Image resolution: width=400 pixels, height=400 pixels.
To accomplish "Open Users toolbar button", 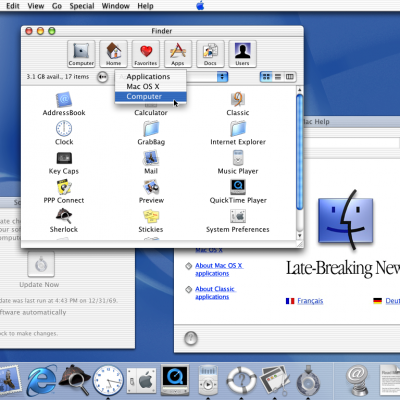I will click(x=242, y=54).
